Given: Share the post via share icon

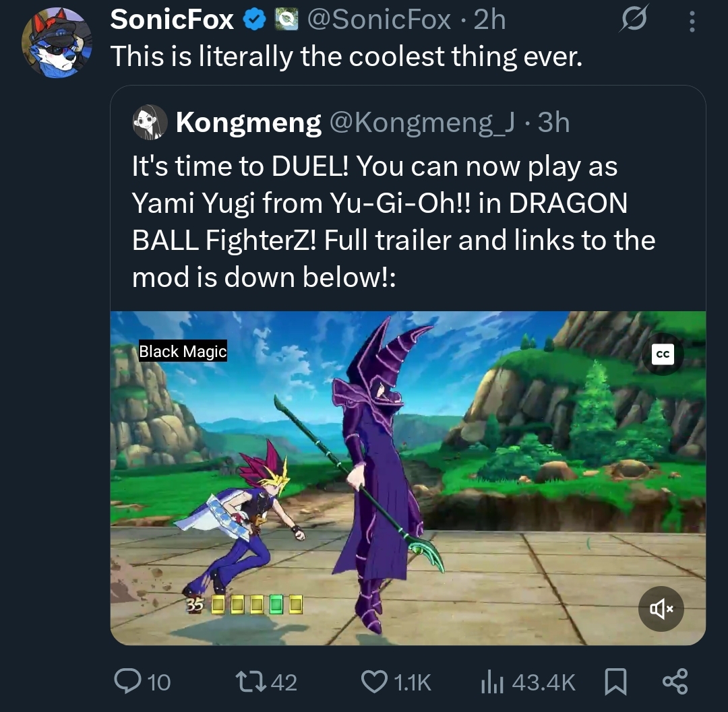Looking at the screenshot, I should [675, 682].
